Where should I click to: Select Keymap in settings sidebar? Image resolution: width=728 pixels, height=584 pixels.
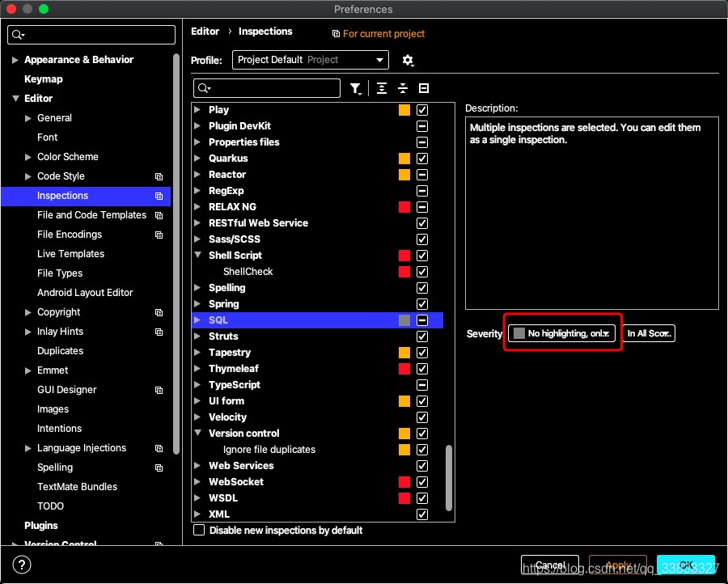pos(43,79)
